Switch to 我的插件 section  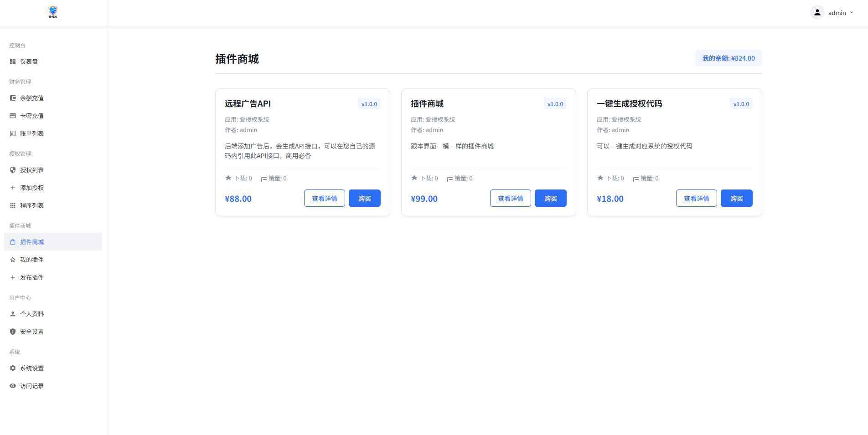coord(31,260)
